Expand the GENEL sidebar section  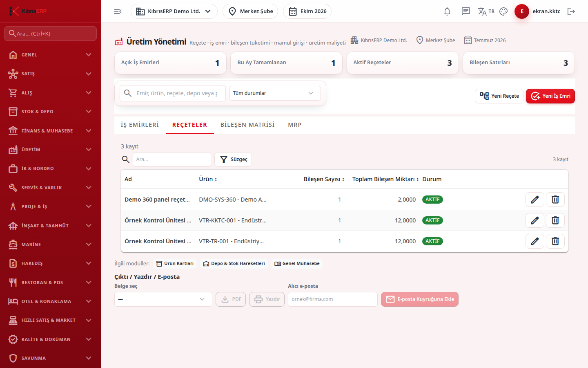tap(51, 55)
